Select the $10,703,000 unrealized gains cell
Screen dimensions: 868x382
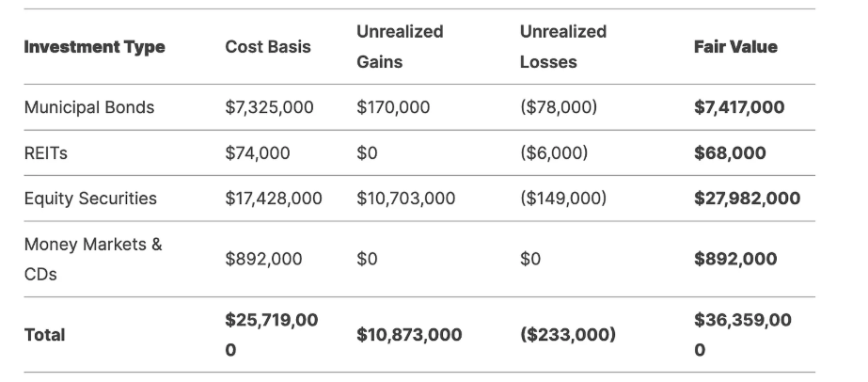406,199
